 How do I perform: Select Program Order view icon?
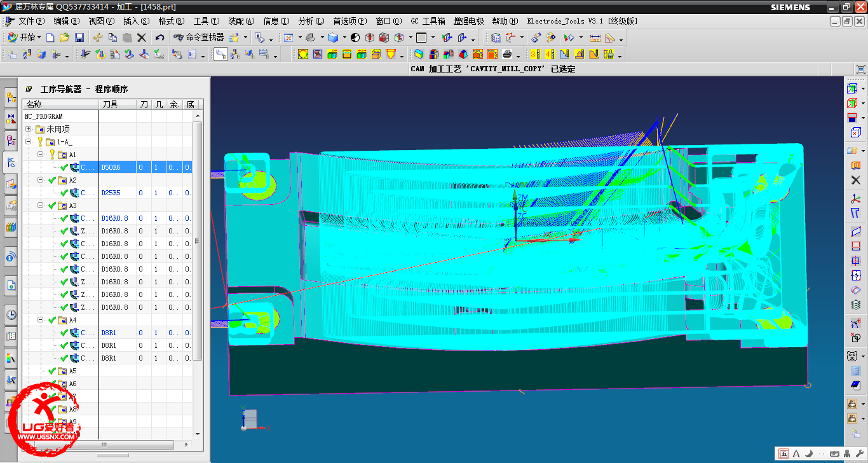220,55
